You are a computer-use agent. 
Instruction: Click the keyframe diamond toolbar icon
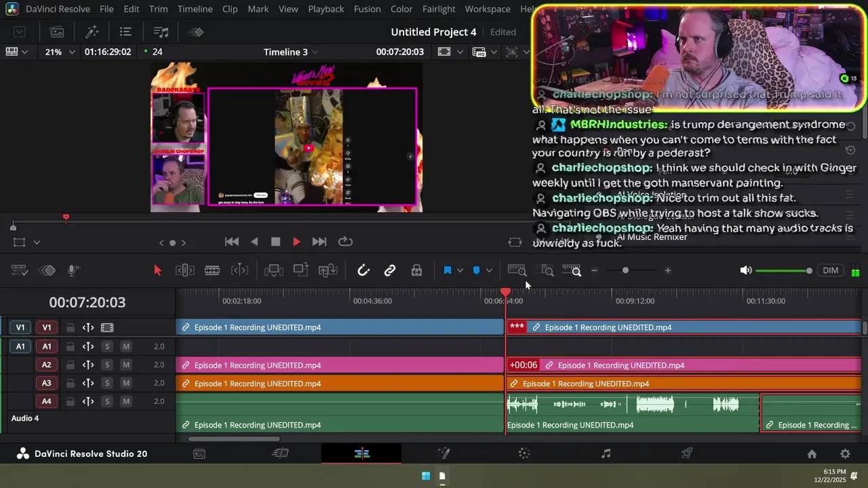tap(47, 270)
